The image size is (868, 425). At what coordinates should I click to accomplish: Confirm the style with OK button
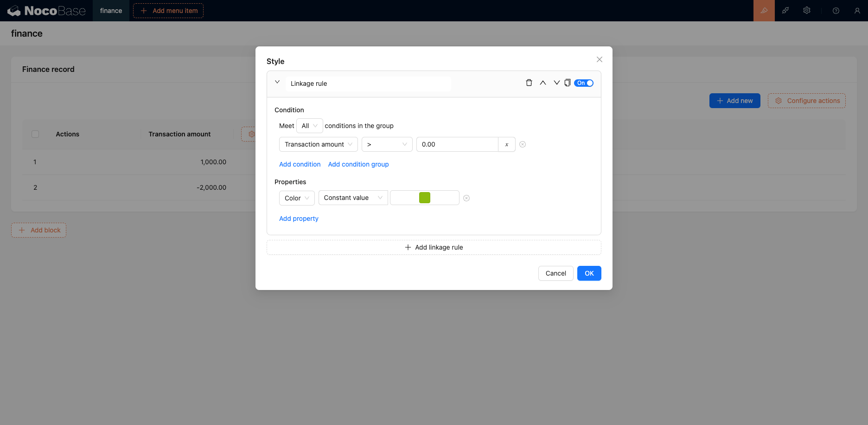589,273
